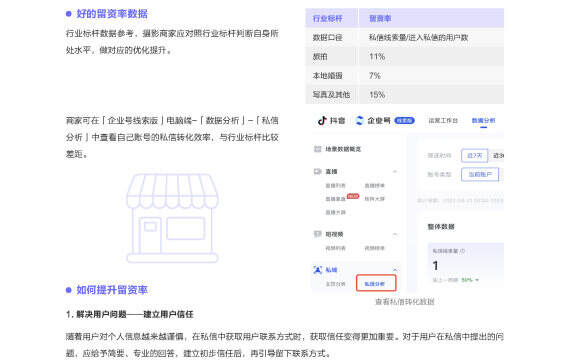Screen dimensions: 570x360
Task: Open the tab left of 数据分析
Action: tap(443, 120)
